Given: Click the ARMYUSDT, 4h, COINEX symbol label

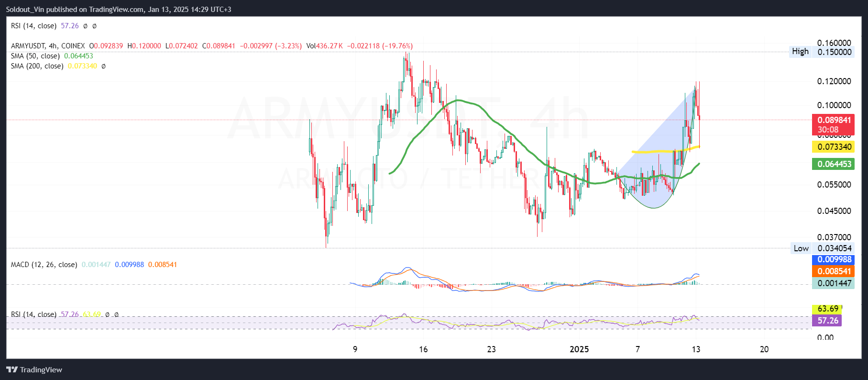Looking at the screenshot, I should coord(48,46).
